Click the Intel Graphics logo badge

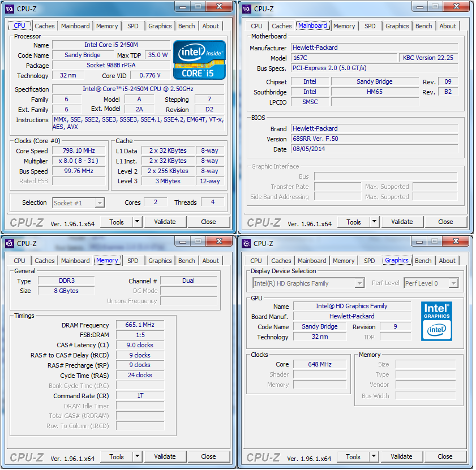coord(436,321)
